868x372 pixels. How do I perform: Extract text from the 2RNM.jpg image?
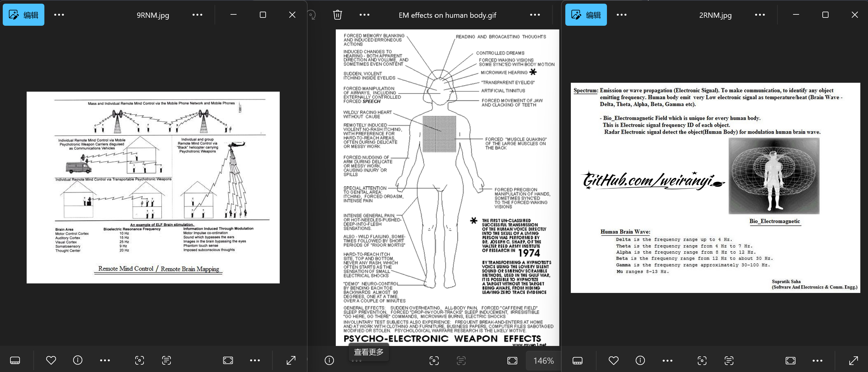tap(728, 360)
